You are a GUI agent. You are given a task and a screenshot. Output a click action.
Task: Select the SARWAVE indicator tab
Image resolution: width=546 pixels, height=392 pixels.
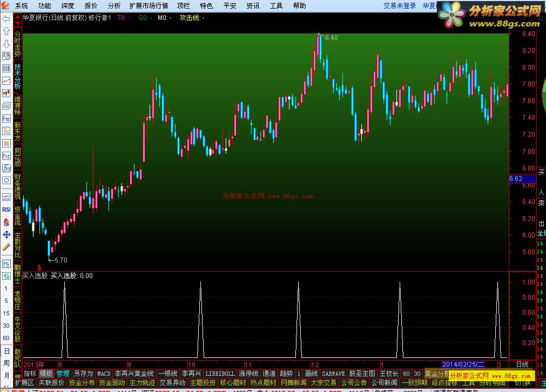click(x=333, y=374)
